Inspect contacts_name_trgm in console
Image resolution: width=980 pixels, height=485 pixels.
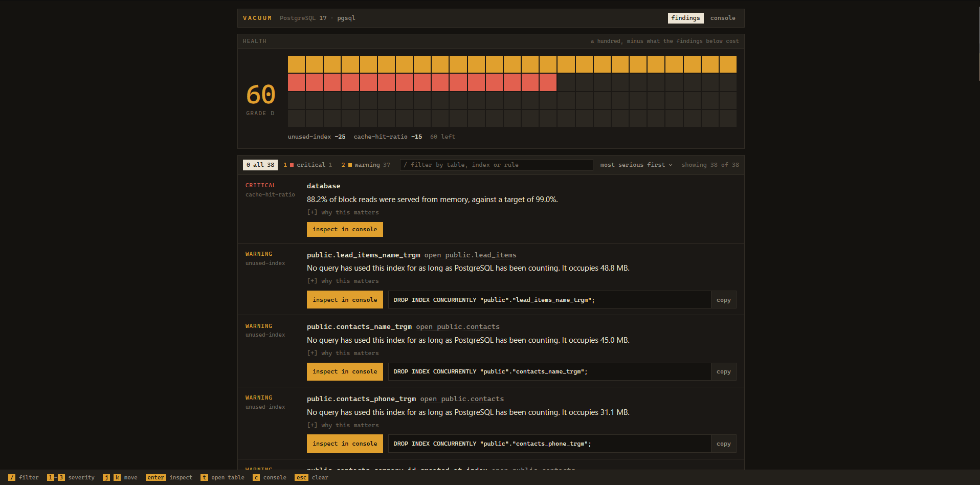[x=345, y=371]
